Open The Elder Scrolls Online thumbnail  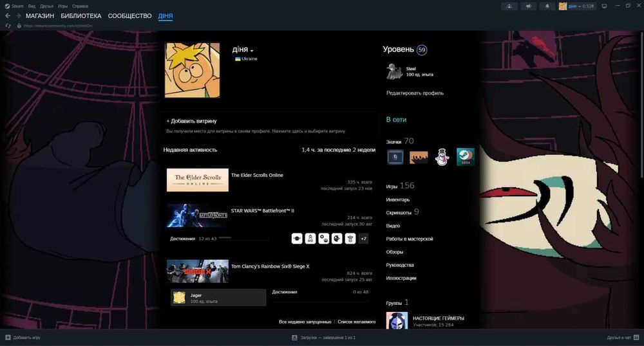[198, 180]
